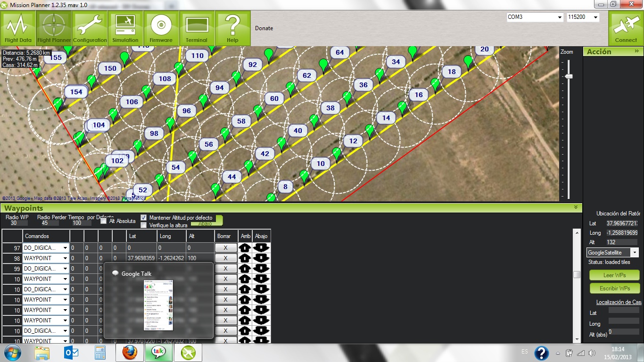Open the Flight Data screen
The image size is (644, 362).
coord(18,28)
